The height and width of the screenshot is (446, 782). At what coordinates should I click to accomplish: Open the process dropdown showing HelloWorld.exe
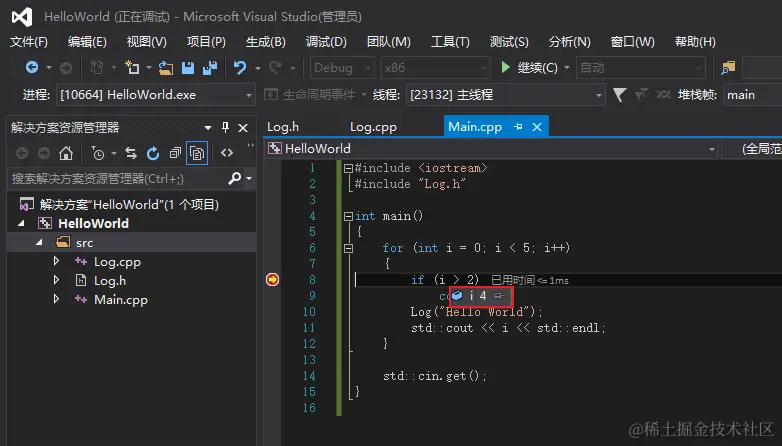click(x=156, y=95)
